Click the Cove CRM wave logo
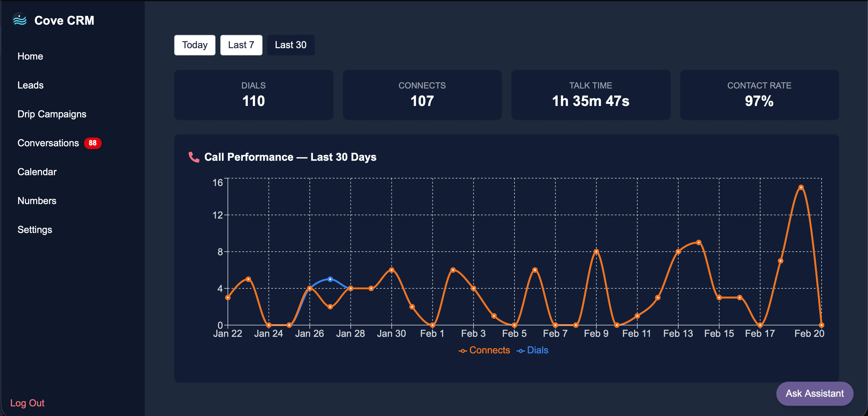868x416 pixels. [x=20, y=20]
